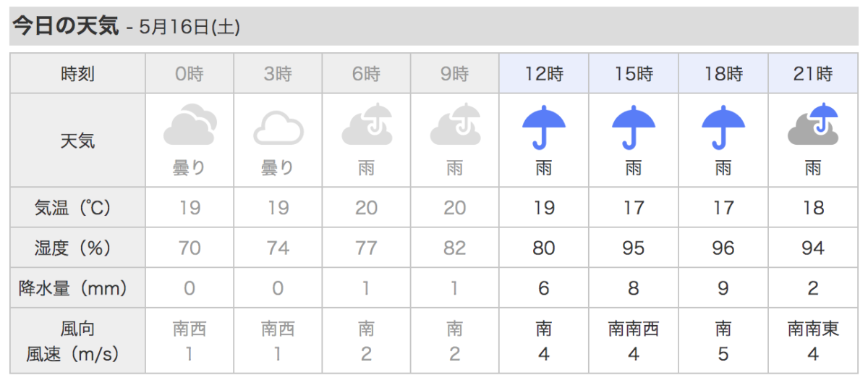
Task: Select the 12時 column header
Action: [544, 74]
